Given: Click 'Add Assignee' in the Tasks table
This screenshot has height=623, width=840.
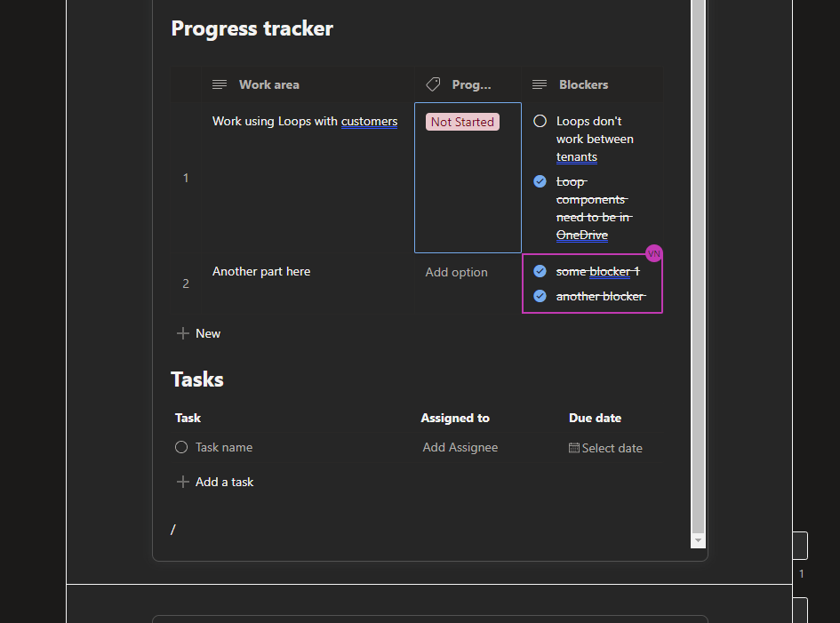Looking at the screenshot, I should pos(460,447).
